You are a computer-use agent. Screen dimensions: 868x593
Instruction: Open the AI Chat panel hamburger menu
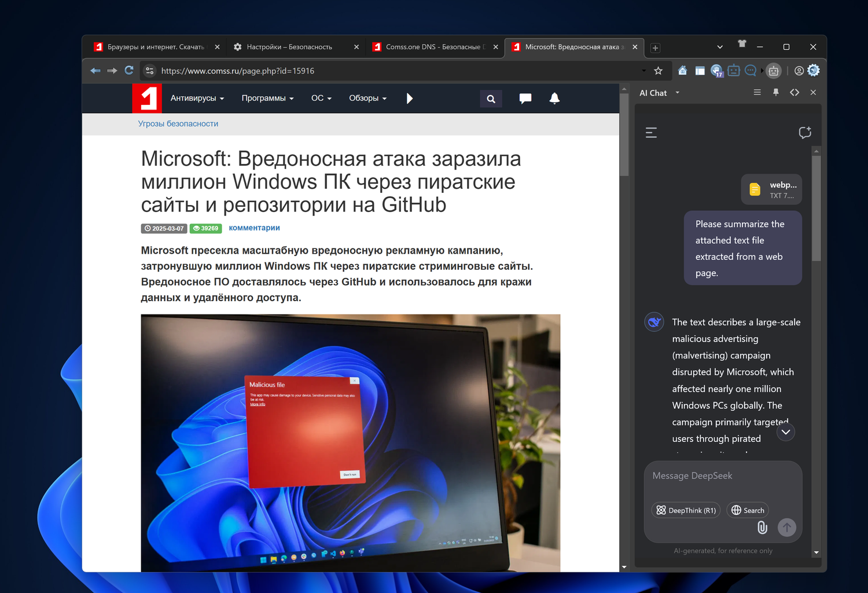pos(757,92)
